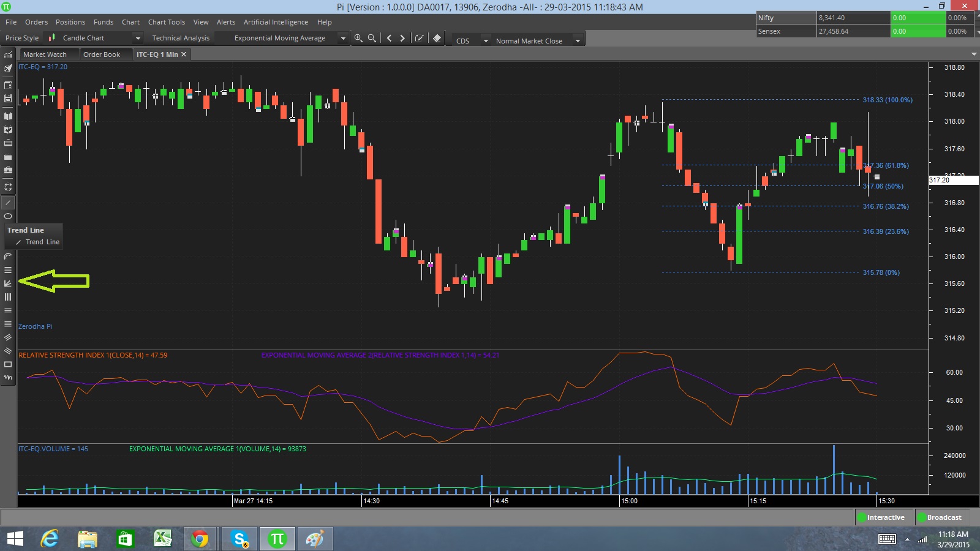Open Windows Start menu
The image size is (980, 551).
15,539
